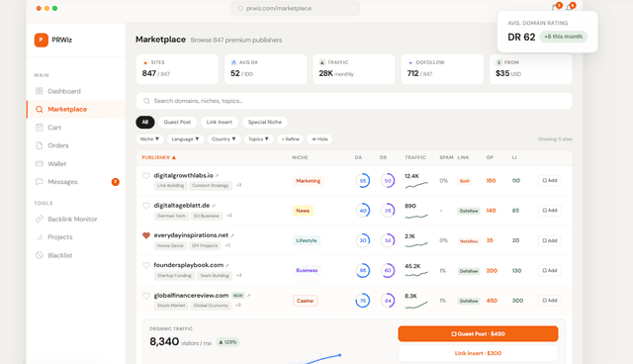The height and width of the screenshot is (364, 633).
Task: Click the Marketing niche tag
Action: pyautogui.click(x=308, y=181)
